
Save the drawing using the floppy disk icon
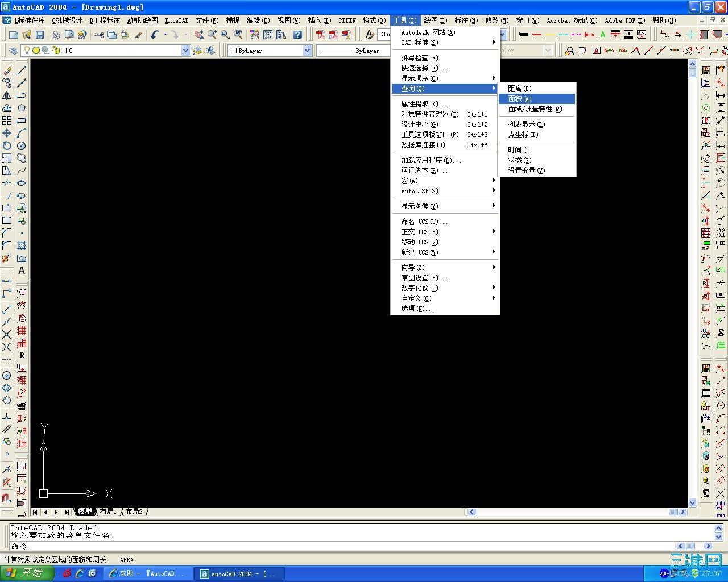point(39,35)
